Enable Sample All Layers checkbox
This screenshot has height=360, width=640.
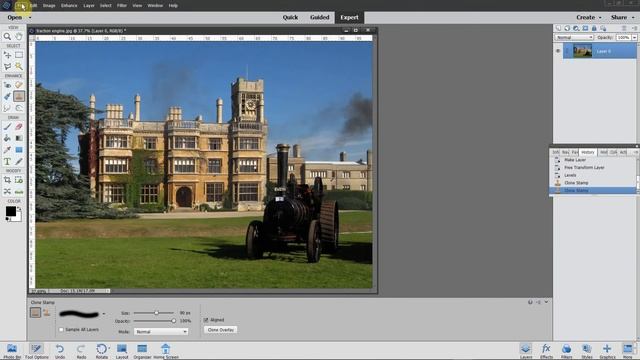(61, 329)
